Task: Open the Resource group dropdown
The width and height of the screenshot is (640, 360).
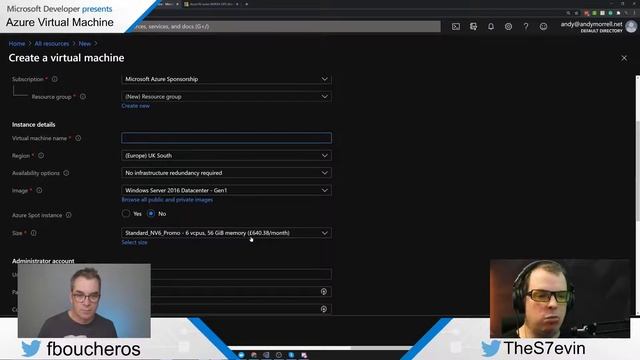Action: click(227, 97)
